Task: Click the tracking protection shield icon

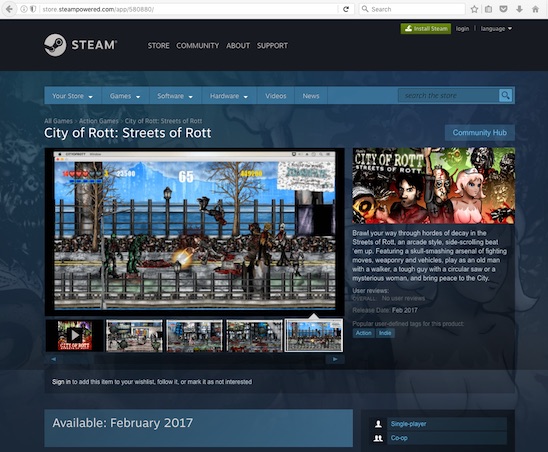Action: pyautogui.click(x=33, y=9)
